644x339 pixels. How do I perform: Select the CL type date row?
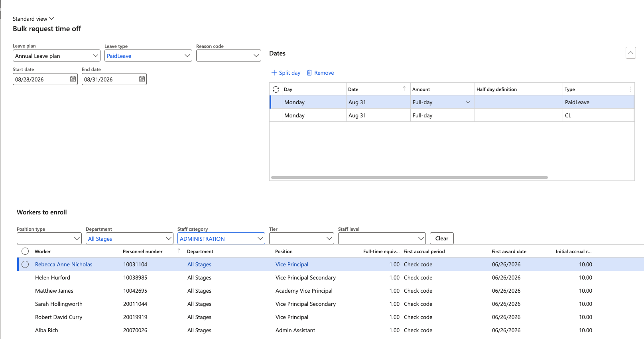point(452,115)
